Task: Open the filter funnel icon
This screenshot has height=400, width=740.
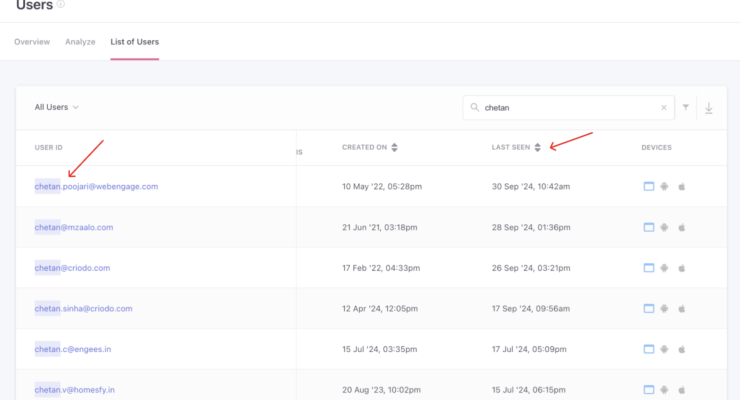Action: click(686, 108)
